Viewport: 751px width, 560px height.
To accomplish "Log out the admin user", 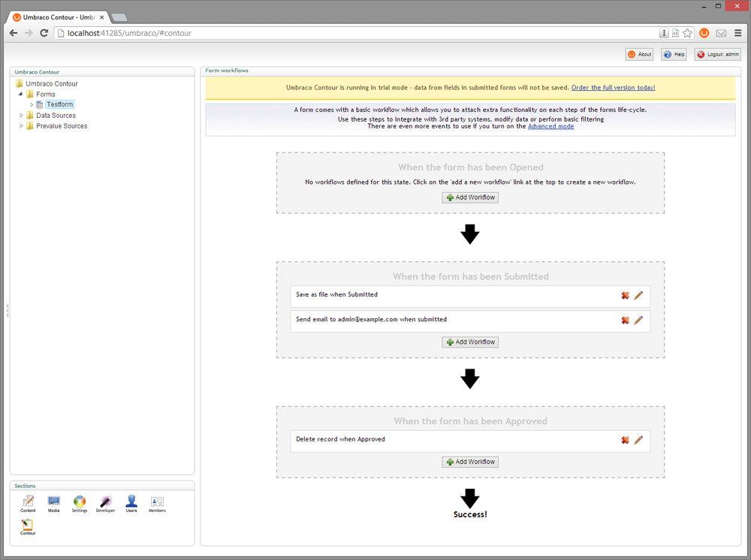I will (717, 54).
